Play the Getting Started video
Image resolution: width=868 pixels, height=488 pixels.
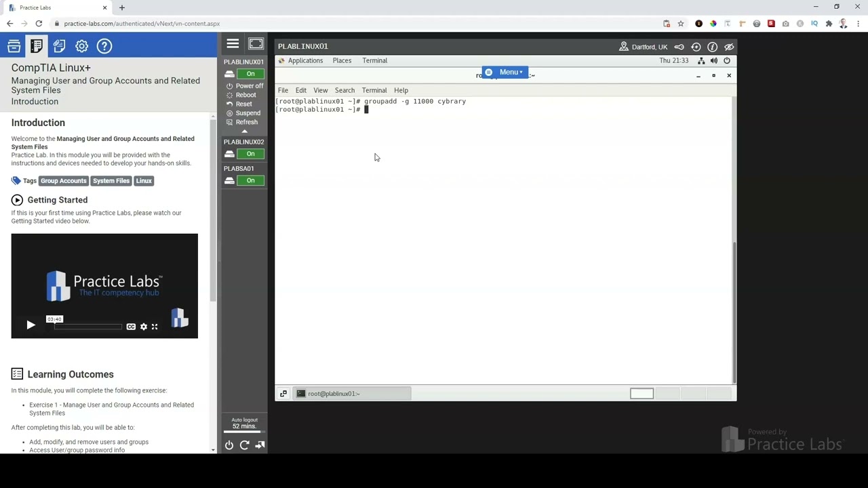click(31, 325)
